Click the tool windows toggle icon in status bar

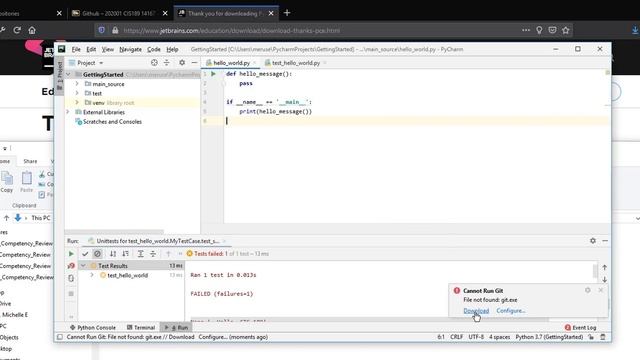coord(60,337)
